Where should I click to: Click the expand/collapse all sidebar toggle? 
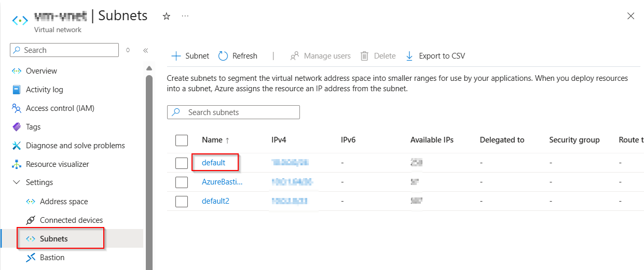coord(128,50)
